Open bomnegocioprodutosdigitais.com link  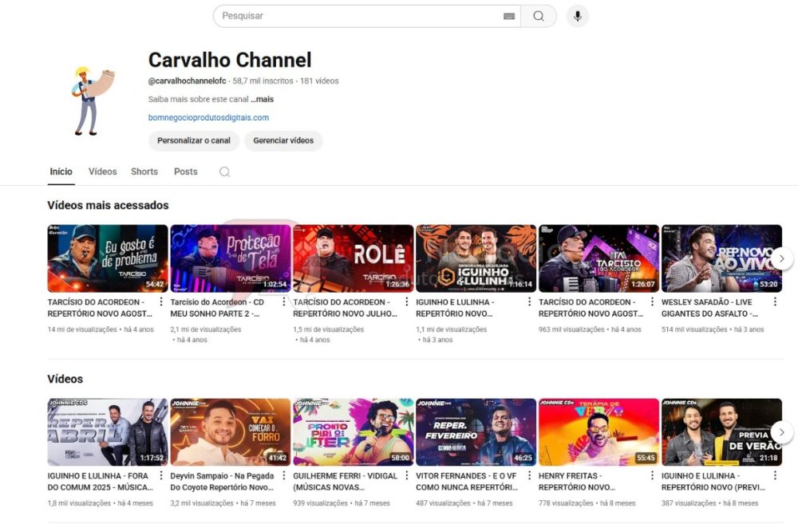point(208,117)
